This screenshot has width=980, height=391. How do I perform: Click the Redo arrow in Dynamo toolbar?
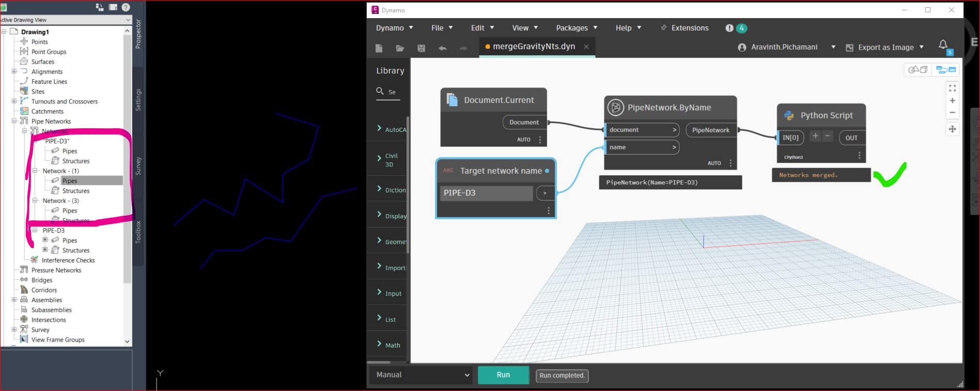463,48
